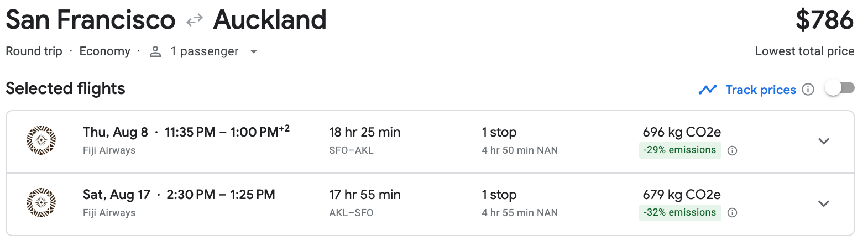Open emissions info for the 679 kg flight
Screen dimensions: 868x251
click(x=732, y=213)
